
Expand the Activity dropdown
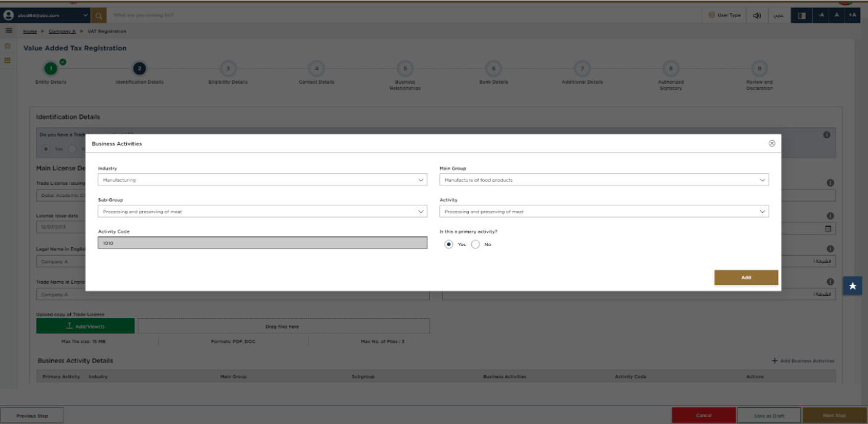click(604, 212)
